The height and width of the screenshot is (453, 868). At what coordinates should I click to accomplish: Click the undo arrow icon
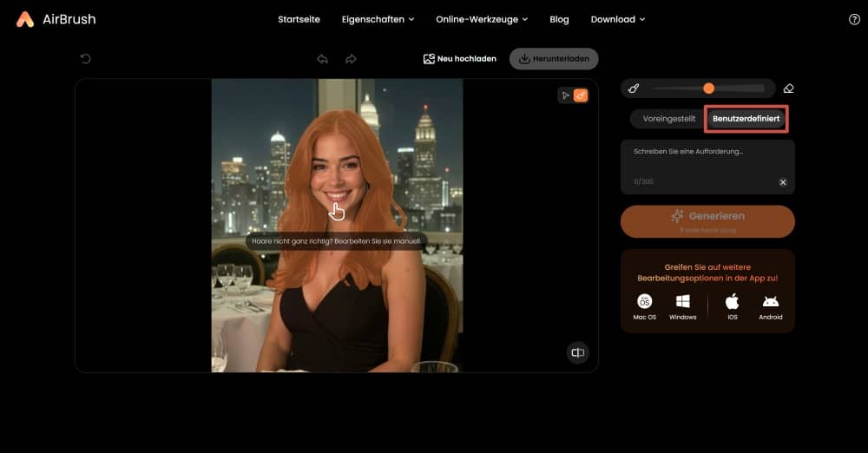[322, 59]
